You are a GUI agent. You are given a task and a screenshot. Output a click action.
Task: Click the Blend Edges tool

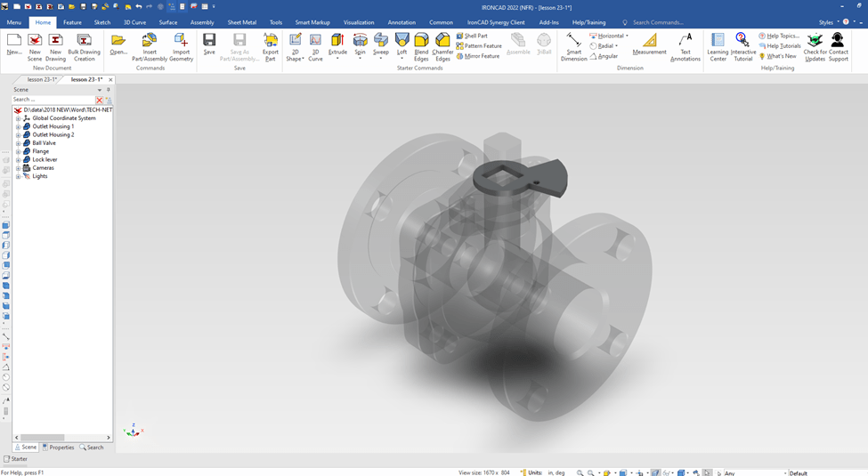tap(421, 40)
